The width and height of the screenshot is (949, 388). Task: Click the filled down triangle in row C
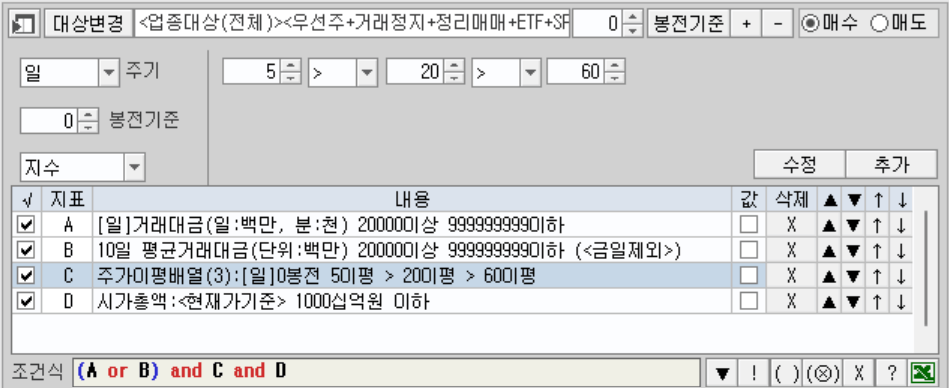click(x=853, y=276)
